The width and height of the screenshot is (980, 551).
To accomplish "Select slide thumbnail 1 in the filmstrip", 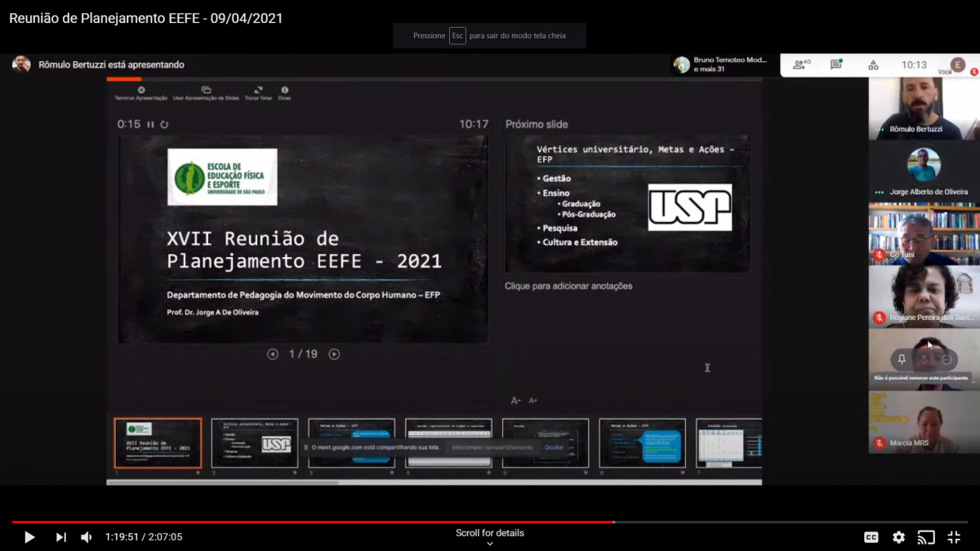I will [158, 443].
